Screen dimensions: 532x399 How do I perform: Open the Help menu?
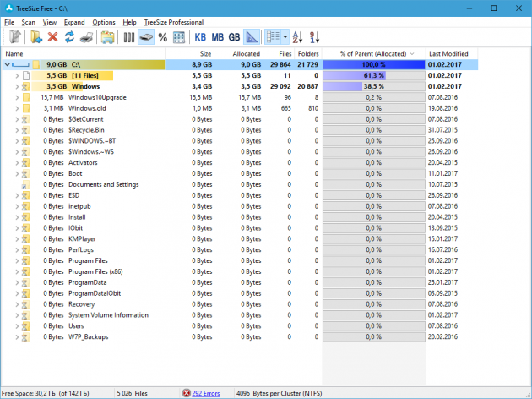[129, 23]
